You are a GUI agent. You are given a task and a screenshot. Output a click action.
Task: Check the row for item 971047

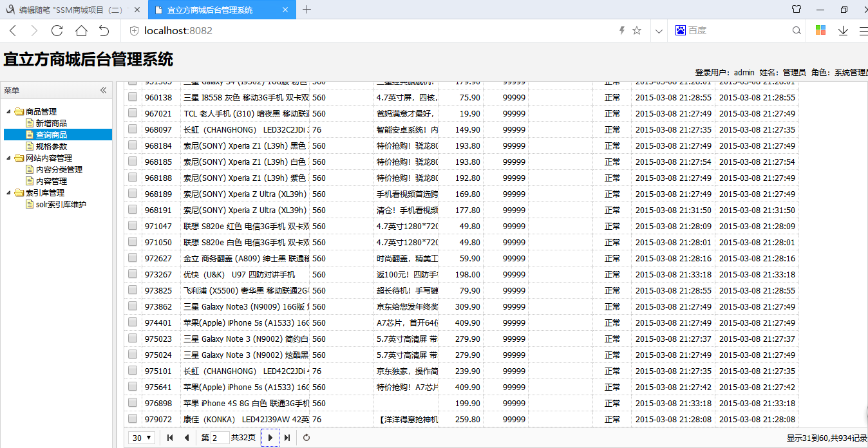133,225
